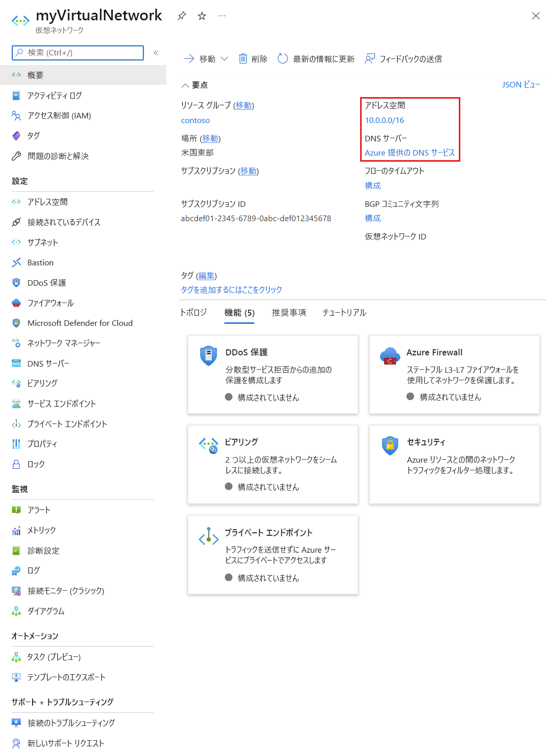This screenshot has width=557, height=756.
Task: Click the Bastion sidebar icon
Action: tap(16, 262)
